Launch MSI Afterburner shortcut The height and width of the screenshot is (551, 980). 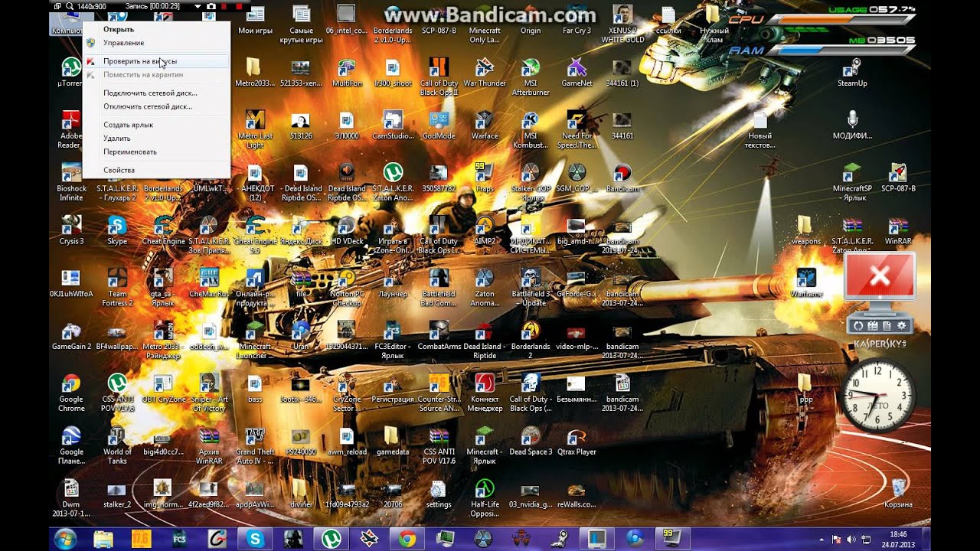(x=531, y=77)
